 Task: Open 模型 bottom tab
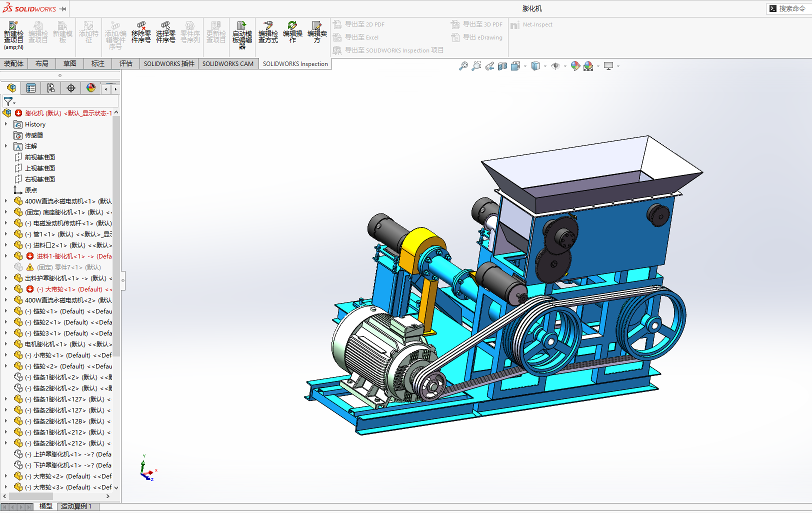click(x=46, y=506)
